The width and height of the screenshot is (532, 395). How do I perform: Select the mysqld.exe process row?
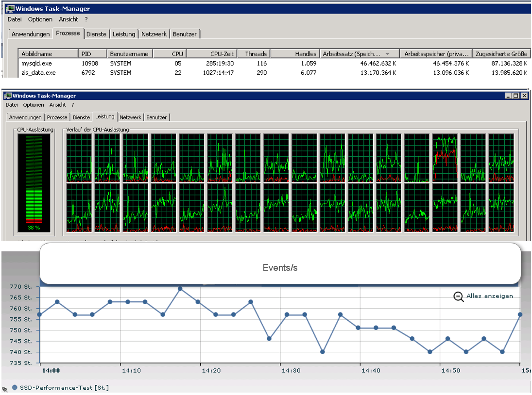[x=32, y=64]
